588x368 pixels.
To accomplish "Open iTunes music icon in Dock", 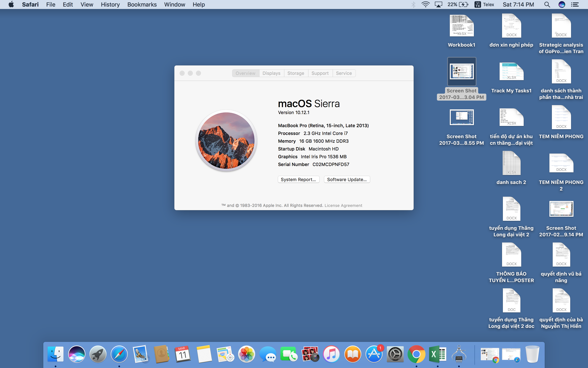I will click(331, 354).
